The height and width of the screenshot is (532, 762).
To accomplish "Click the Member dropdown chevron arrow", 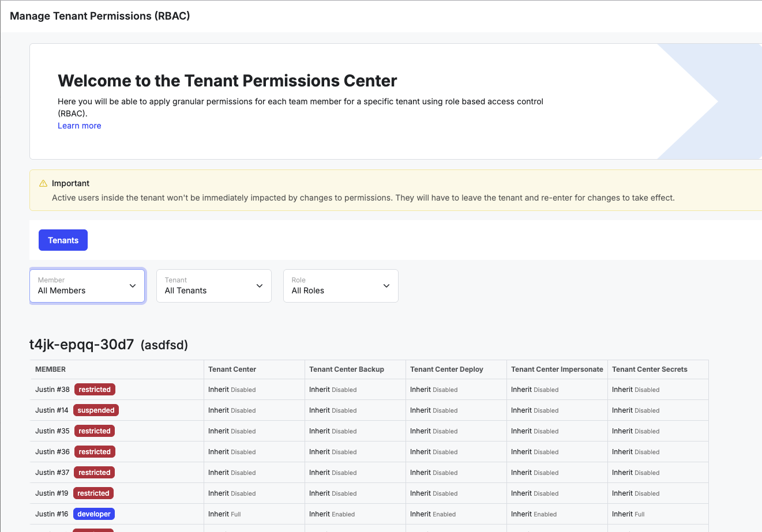I will tap(133, 286).
